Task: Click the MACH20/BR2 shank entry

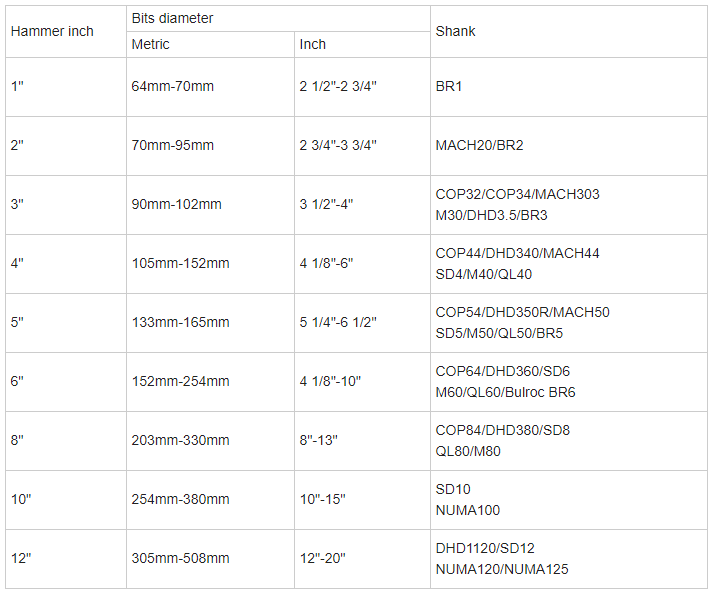Action: click(x=479, y=145)
